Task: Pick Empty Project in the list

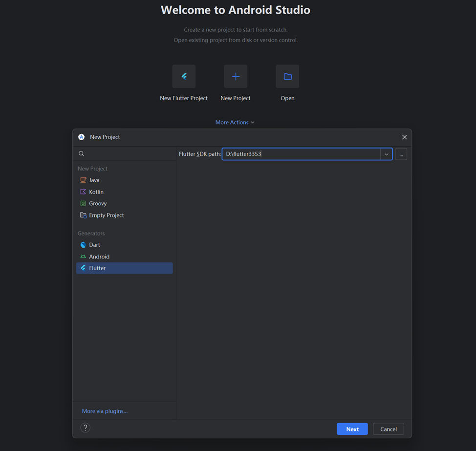Action: 125,215
